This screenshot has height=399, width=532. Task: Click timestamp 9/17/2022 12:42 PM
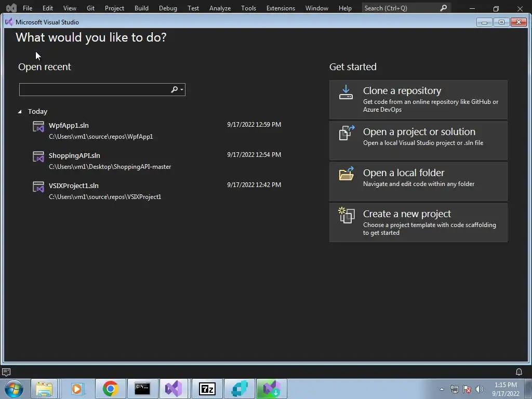(x=254, y=185)
